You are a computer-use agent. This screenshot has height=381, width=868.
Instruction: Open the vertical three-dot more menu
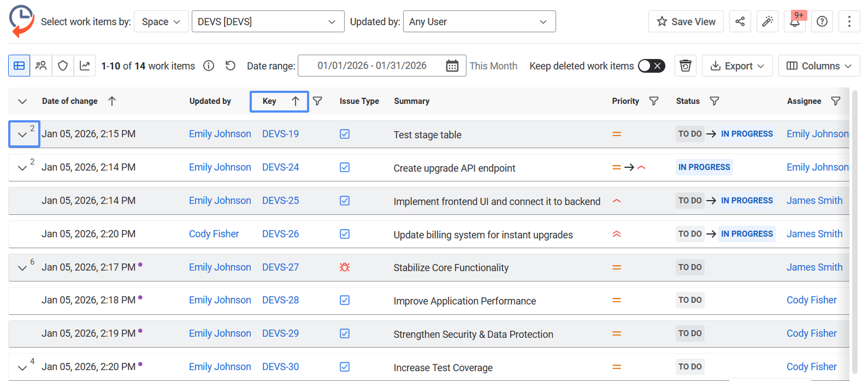point(849,21)
